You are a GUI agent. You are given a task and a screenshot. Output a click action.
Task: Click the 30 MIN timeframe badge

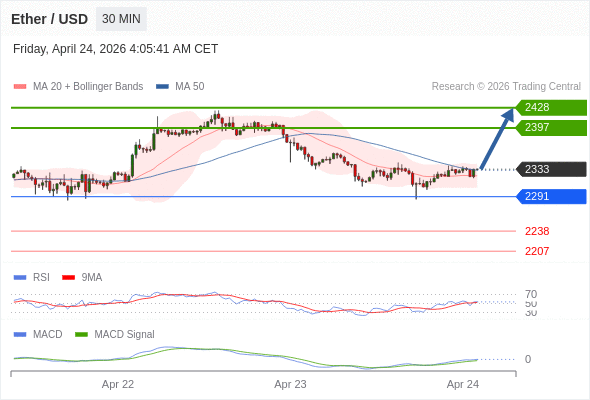coord(121,19)
